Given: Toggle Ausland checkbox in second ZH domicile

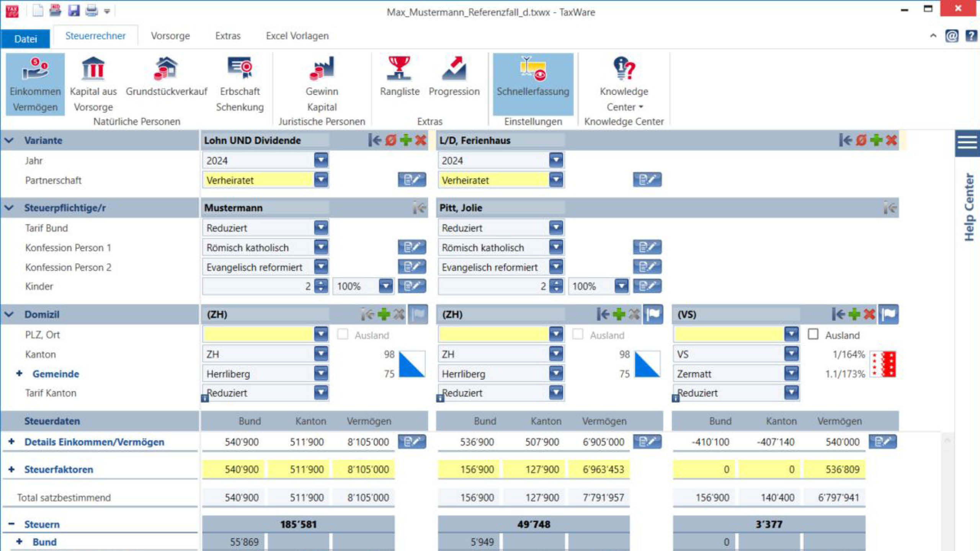Looking at the screenshot, I should click(578, 334).
